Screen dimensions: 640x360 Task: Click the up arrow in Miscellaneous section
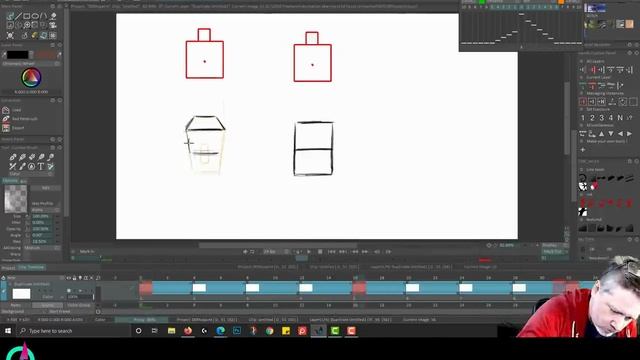(x=601, y=133)
